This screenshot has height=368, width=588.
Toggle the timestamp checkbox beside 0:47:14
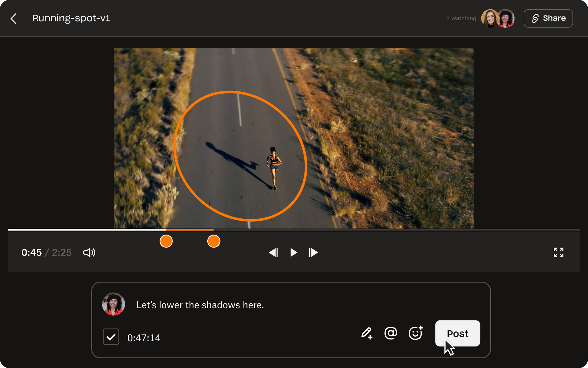111,337
